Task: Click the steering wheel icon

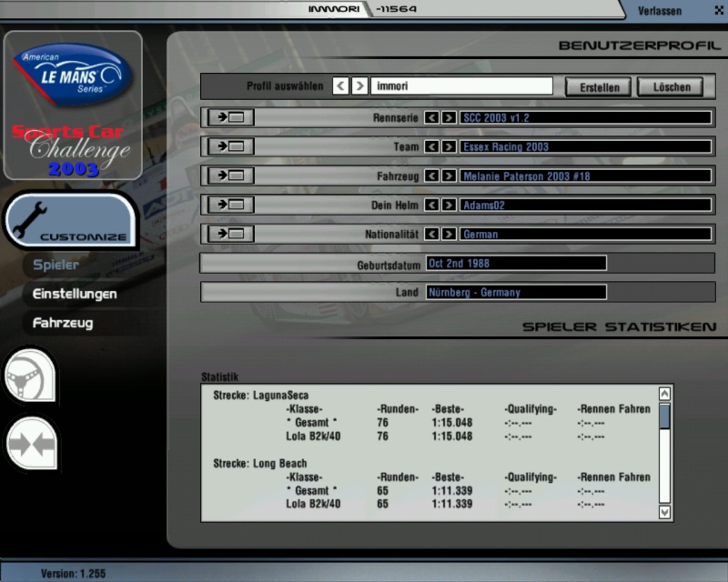Action: pos(29,376)
